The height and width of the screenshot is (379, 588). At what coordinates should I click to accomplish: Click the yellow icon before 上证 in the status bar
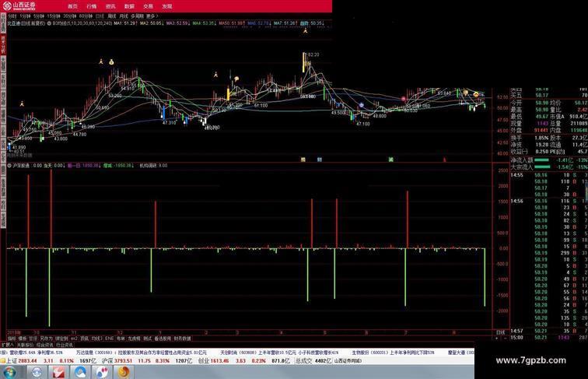coord(2,360)
